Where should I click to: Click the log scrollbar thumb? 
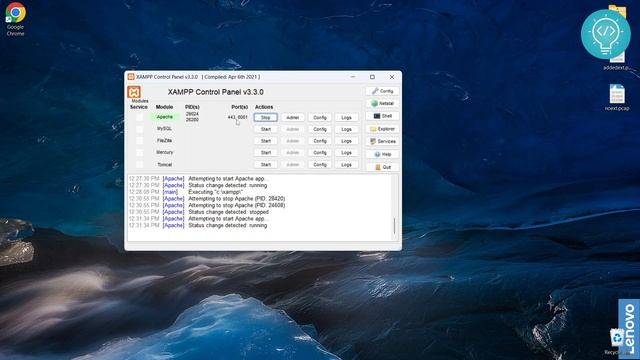click(394, 226)
